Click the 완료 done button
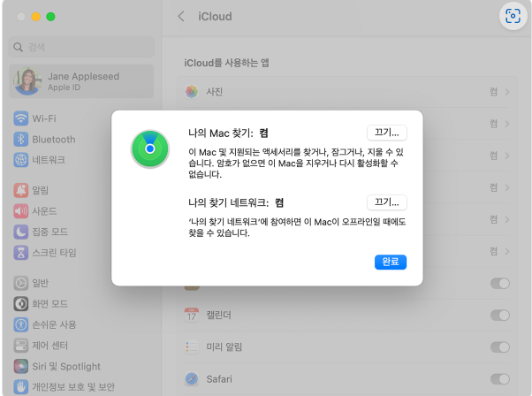This screenshot has height=396, width=532. pos(391,262)
